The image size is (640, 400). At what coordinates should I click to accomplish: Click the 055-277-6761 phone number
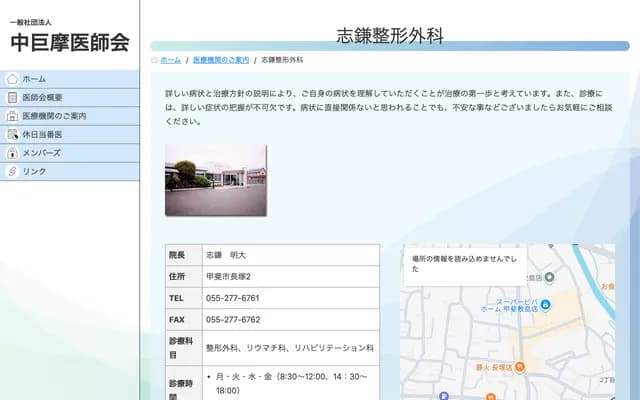click(x=233, y=298)
